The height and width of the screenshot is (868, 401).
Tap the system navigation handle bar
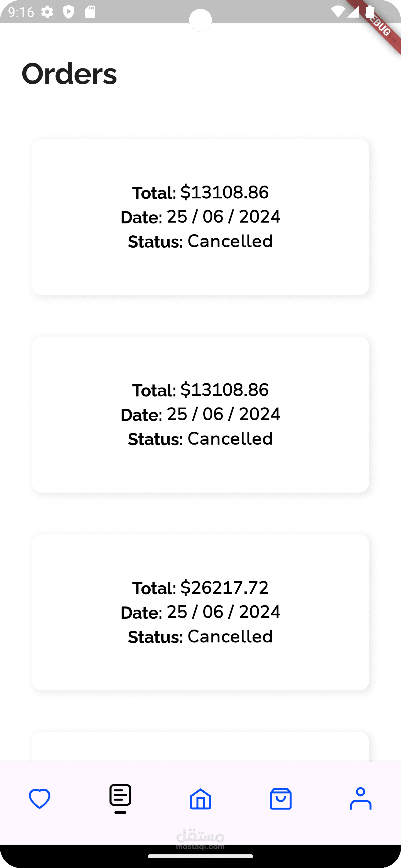[x=200, y=856]
